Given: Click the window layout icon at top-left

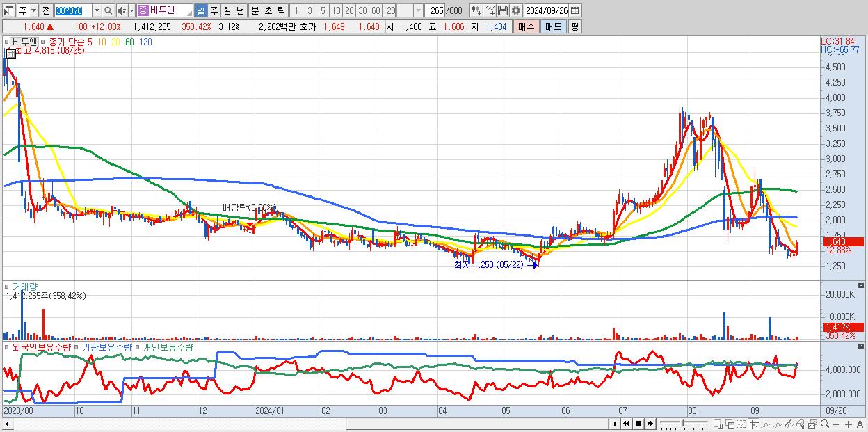Looking at the screenshot, I should pos(9,10).
